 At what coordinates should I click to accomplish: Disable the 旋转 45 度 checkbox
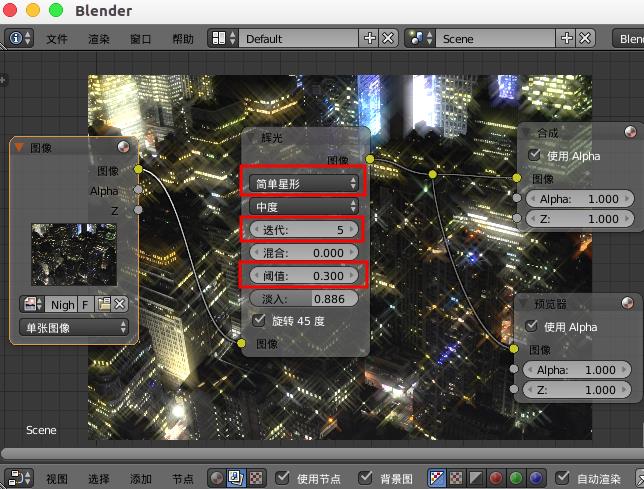click(259, 321)
